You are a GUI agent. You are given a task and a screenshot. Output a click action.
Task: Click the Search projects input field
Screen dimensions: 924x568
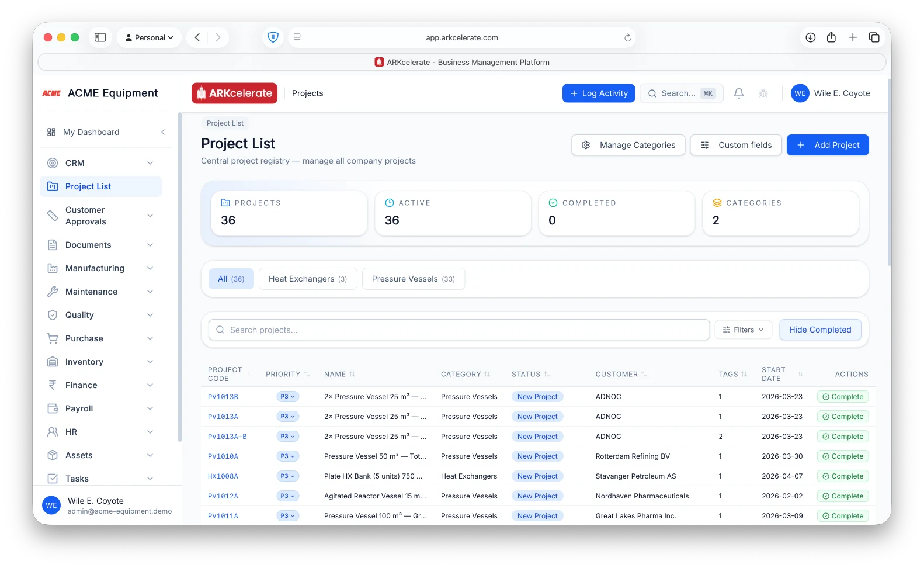point(459,330)
